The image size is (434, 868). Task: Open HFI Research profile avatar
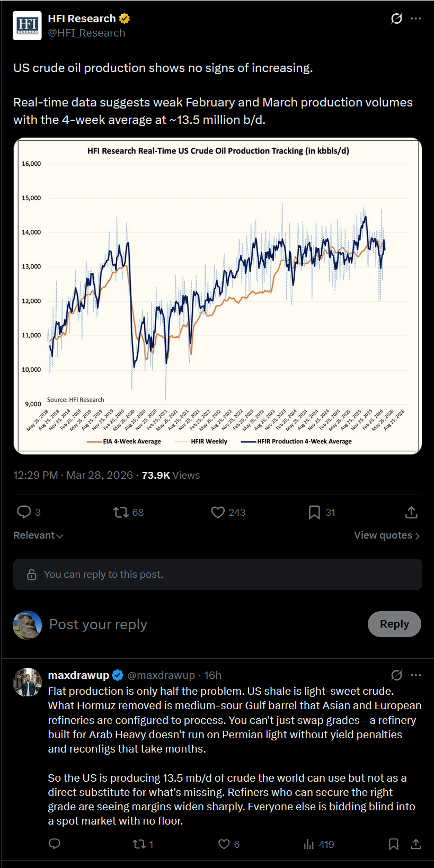point(27,25)
